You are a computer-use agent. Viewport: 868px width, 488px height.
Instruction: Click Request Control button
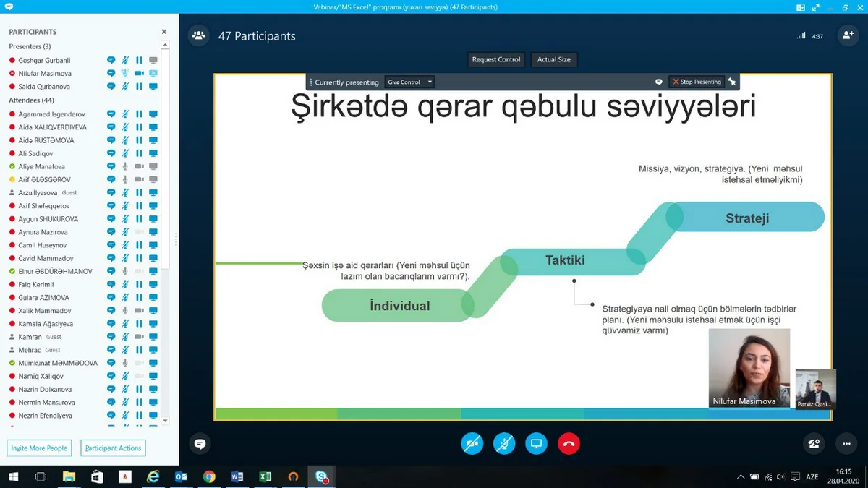tap(496, 59)
